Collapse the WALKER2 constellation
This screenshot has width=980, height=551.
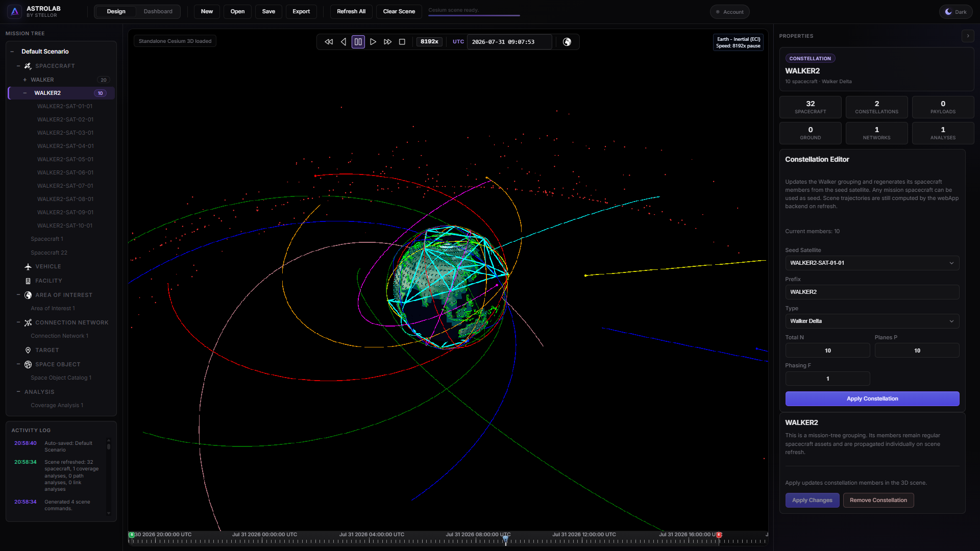[x=24, y=93]
